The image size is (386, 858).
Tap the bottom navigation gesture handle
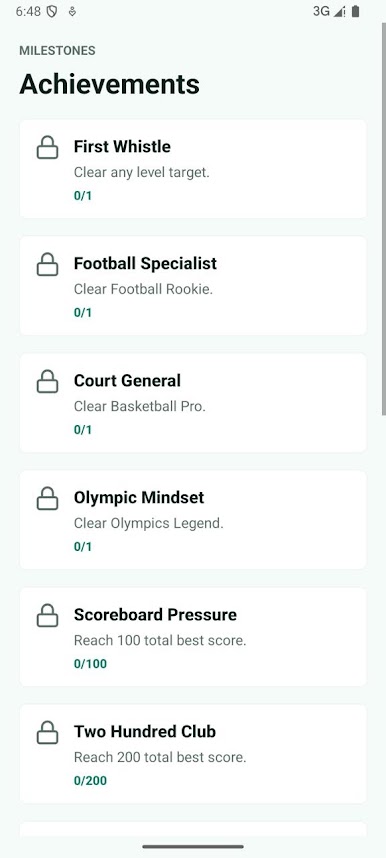click(x=193, y=847)
